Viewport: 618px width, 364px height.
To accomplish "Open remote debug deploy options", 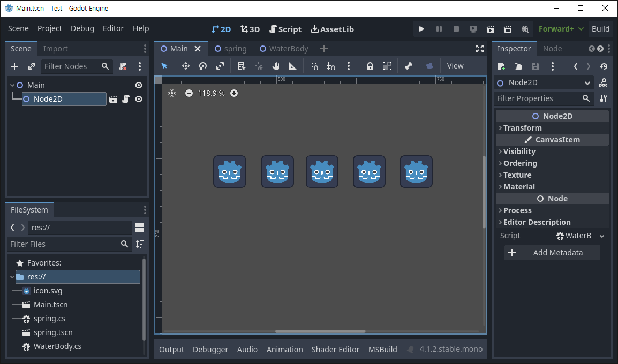I will 473,29.
